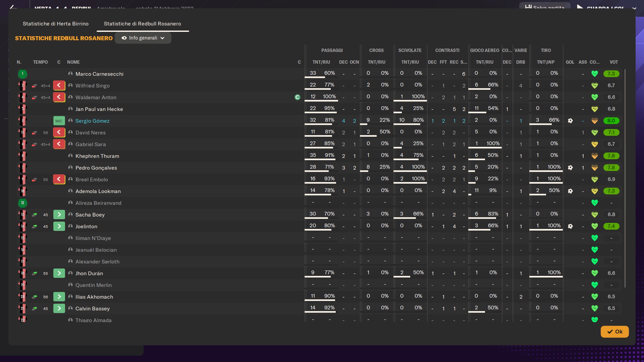
Task: Sort by the NOME column header
Action: pyautogui.click(x=73, y=62)
